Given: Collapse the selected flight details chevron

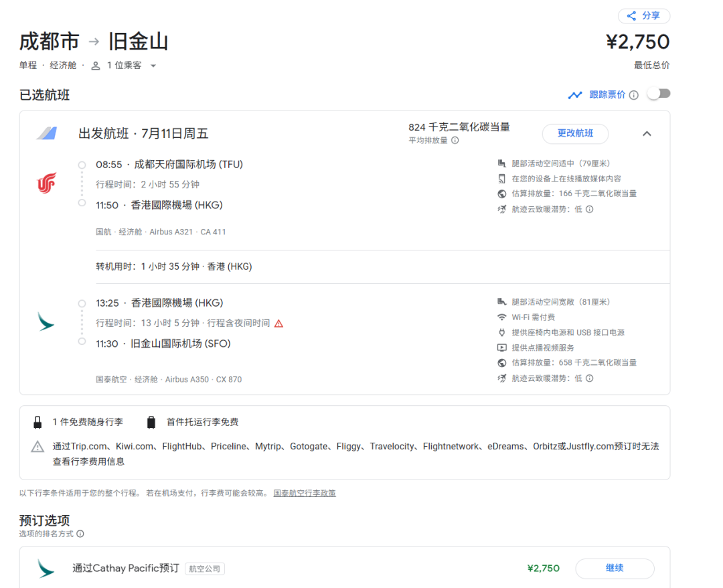Looking at the screenshot, I should tap(647, 134).
